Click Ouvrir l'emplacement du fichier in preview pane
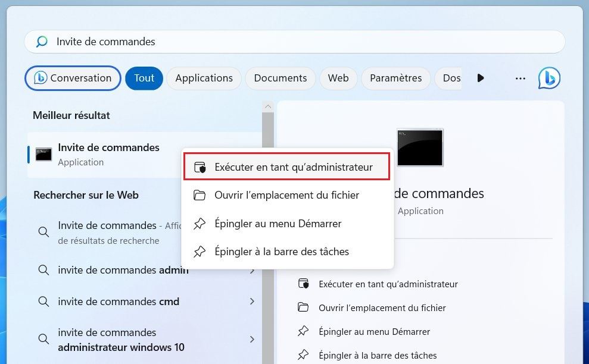 pyautogui.click(x=382, y=307)
